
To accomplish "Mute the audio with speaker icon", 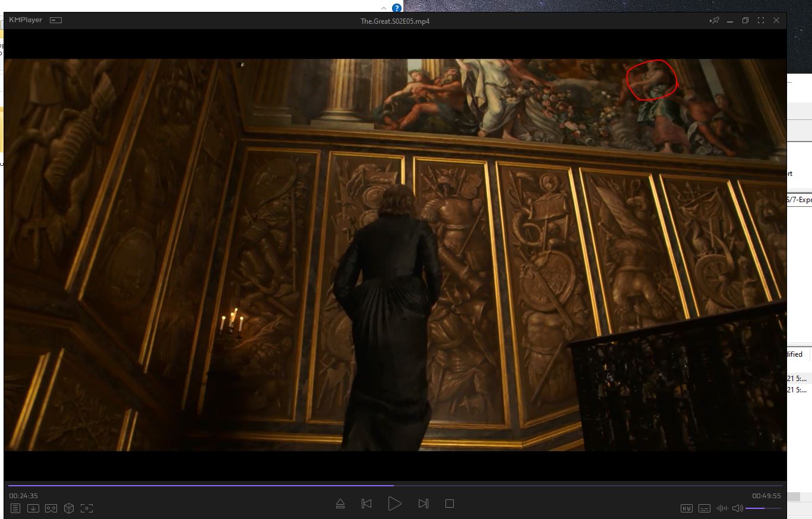I will point(738,508).
